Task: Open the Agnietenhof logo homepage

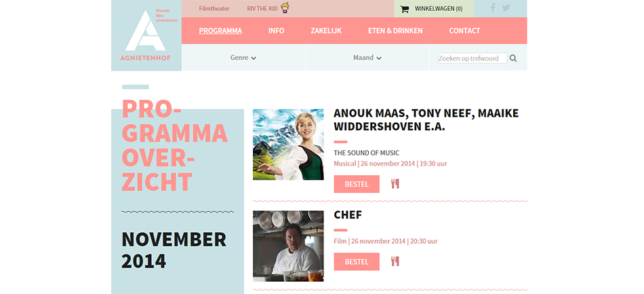Action: [x=146, y=35]
